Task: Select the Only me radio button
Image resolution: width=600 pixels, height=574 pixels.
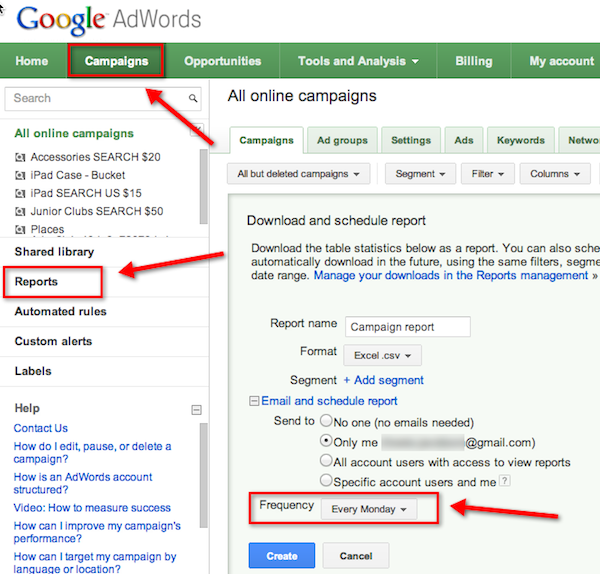Action: 326,440
